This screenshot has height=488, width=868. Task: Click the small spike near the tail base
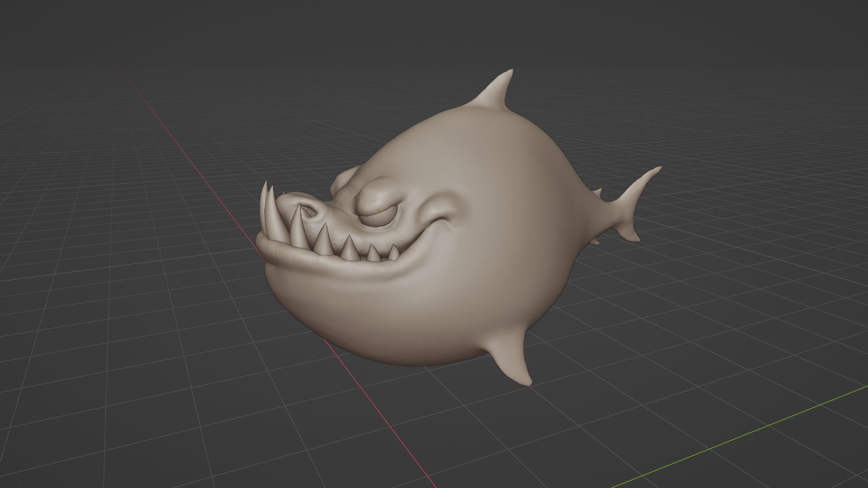tap(598, 193)
